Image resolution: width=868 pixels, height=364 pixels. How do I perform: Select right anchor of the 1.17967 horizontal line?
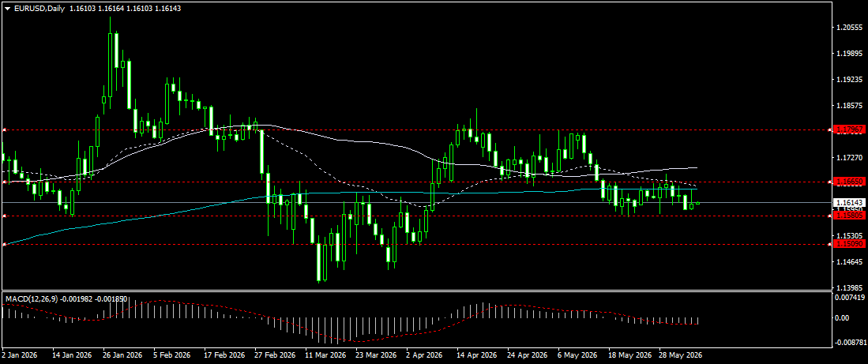point(830,130)
